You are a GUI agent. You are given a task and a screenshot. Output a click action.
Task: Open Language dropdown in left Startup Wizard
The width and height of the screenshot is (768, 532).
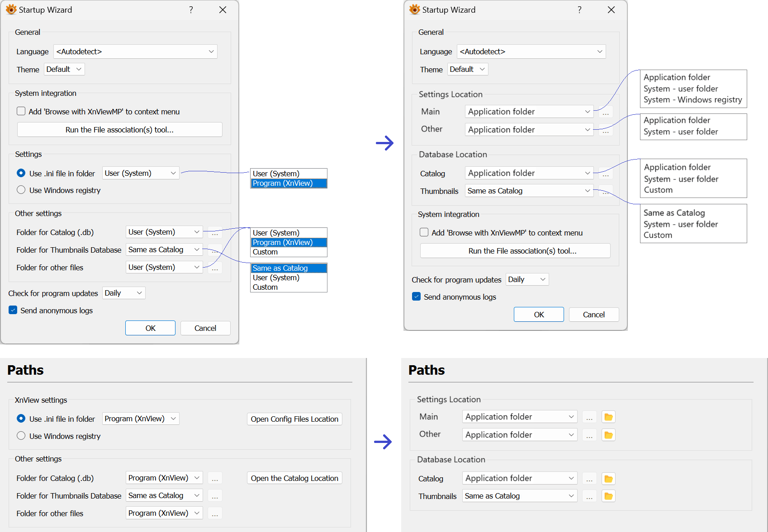point(135,52)
